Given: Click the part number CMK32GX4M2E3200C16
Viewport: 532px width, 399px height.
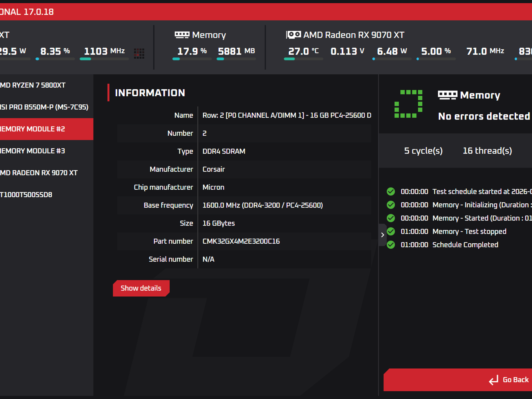Looking at the screenshot, I should pos(241,241).
